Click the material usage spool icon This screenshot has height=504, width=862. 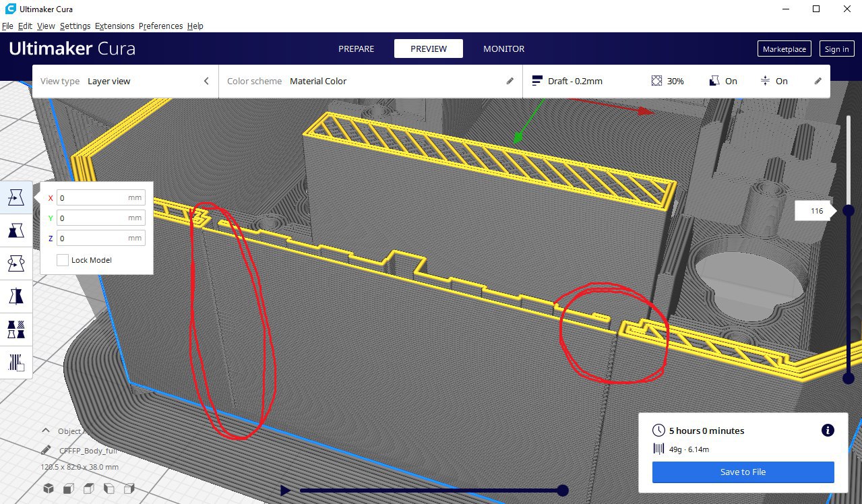658,449
